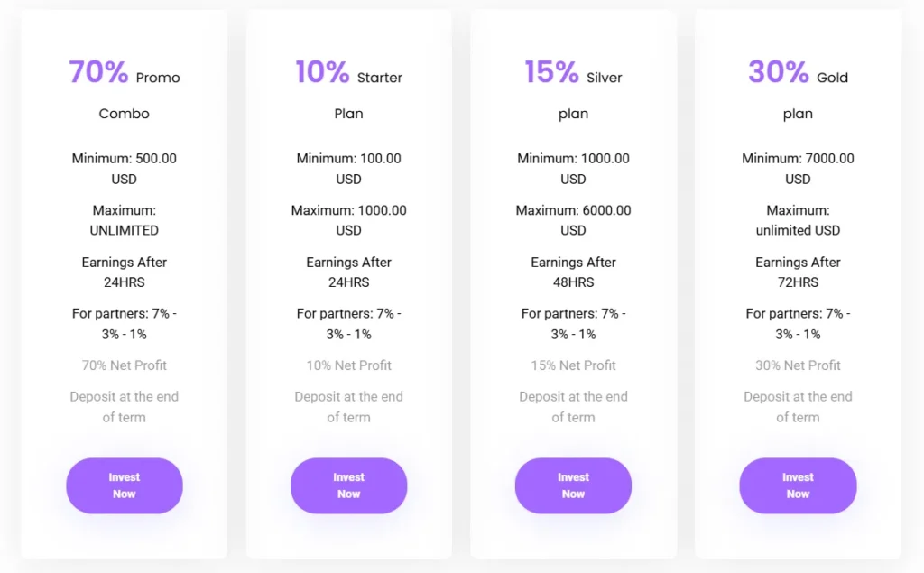924x573 pixels.
Task: Click the 15% Net Profit label
Action: [x=573, y=365]
